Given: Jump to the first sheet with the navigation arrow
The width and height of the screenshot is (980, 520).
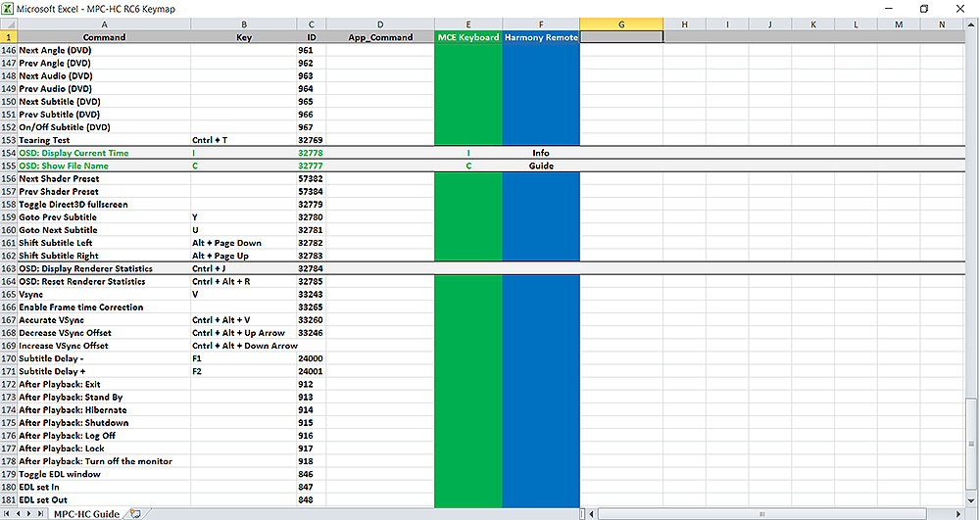Looking at the screenshot, I should [x=8, y=514].
